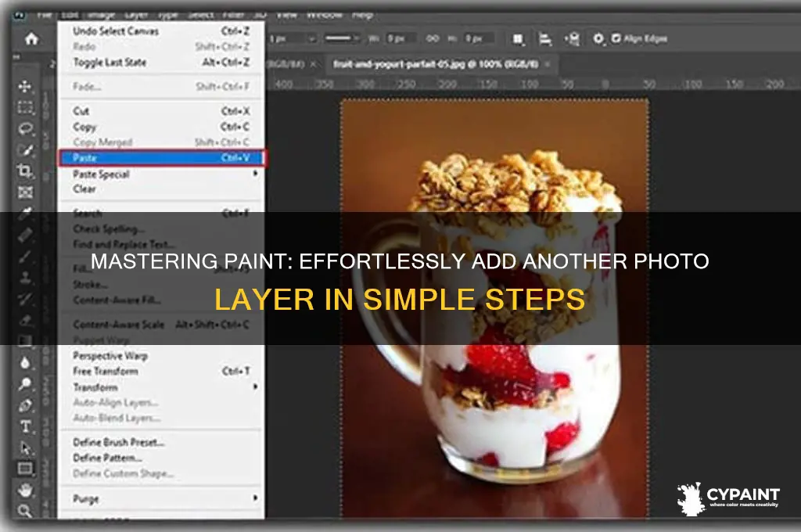Image resolution: width=801 pixels, height=532 pixels.
Task: Select the Zoom magnifier tool
Action: 25,511
